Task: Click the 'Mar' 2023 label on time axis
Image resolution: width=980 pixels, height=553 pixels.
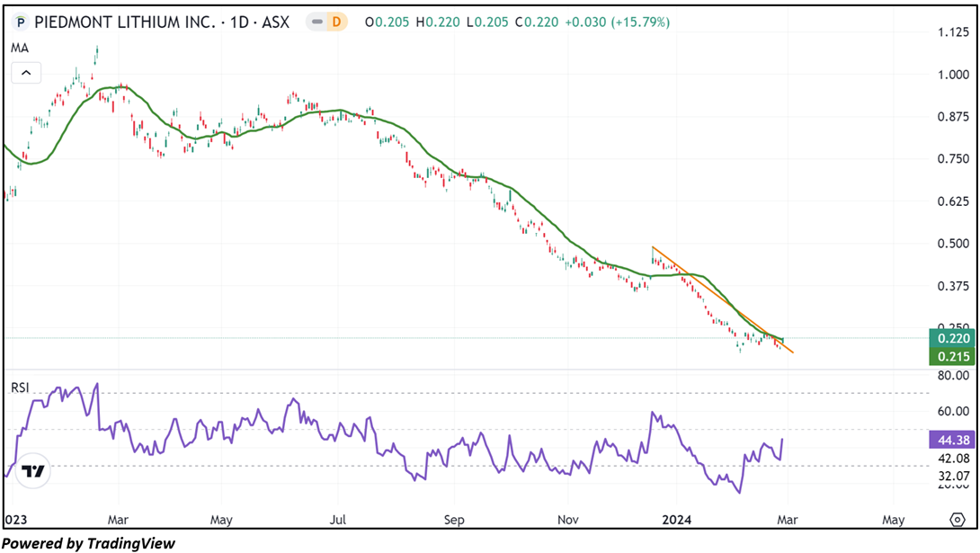Action: click(x=118, y=520)
